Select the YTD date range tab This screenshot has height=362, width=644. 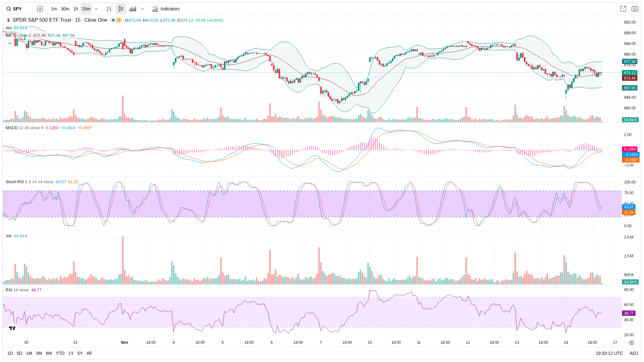(60, 353)
